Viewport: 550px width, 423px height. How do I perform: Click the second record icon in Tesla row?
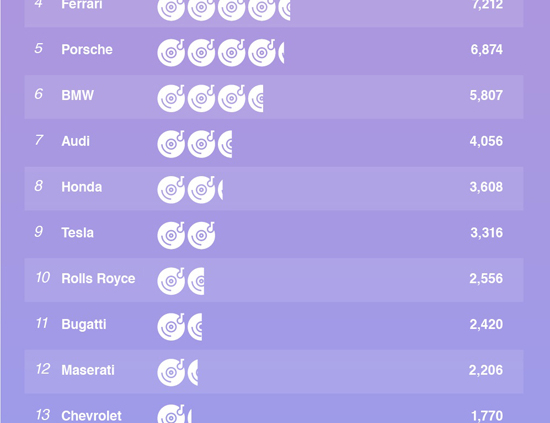pyautogui.click(x=201, y=235)
